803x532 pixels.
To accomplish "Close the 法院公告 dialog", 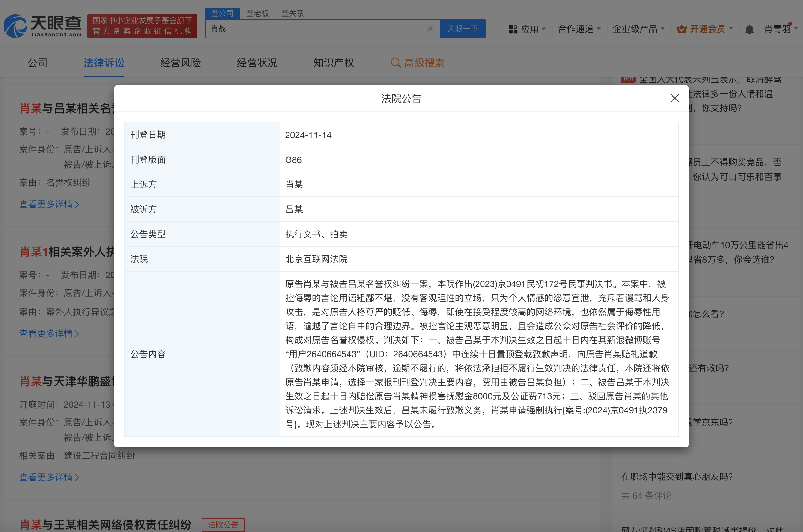I will [x=674, y=98].
